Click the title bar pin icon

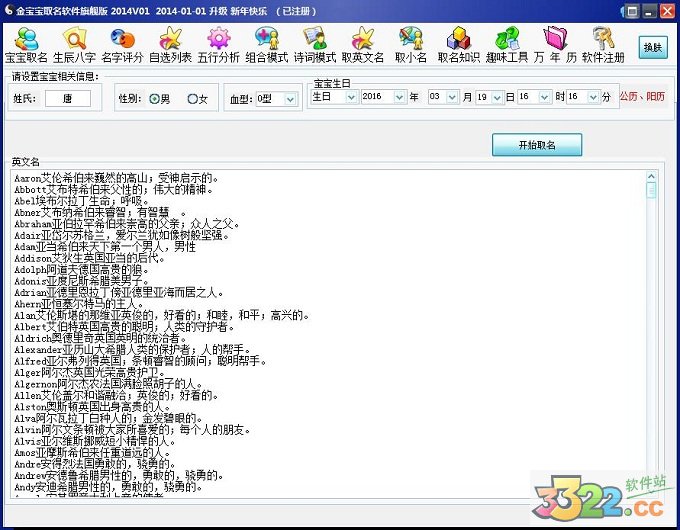tap(623, 11)
